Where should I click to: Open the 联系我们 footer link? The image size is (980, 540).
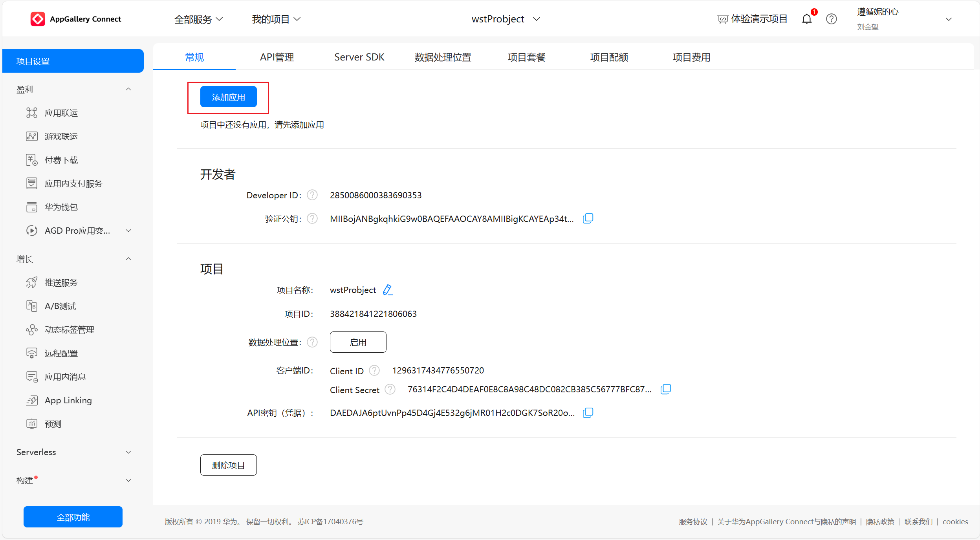click(918, 522)
